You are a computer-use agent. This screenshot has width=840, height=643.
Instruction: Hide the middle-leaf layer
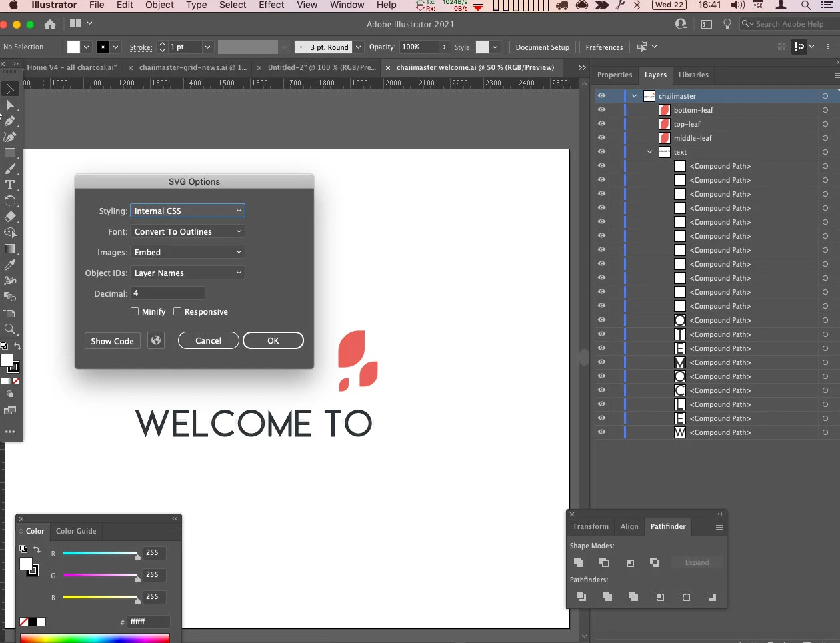(x=601, y=138)
